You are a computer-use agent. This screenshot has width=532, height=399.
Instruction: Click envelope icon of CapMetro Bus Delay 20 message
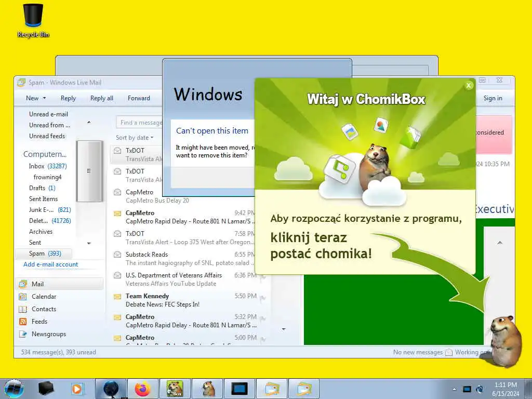click(x=117, y=192)
